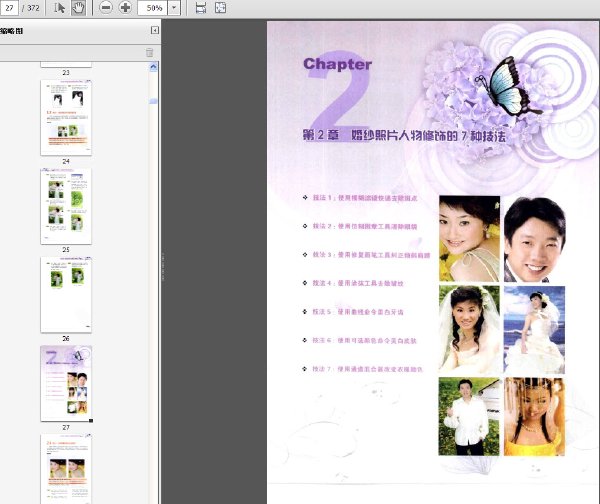Open page 26 thumbnail
Viewport: 600px width, 504px height.
click(x=66, y=295)
